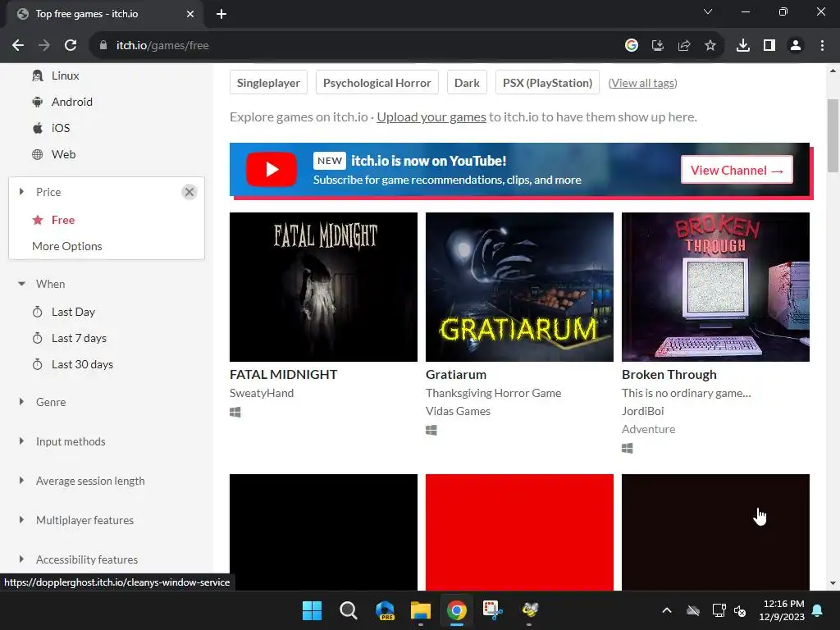
Task: Select the Singleplayer tag
Action: [268, 83]
